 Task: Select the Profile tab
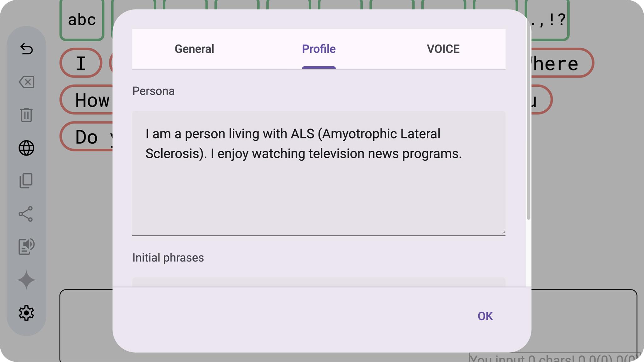click(x=319, y=49)
